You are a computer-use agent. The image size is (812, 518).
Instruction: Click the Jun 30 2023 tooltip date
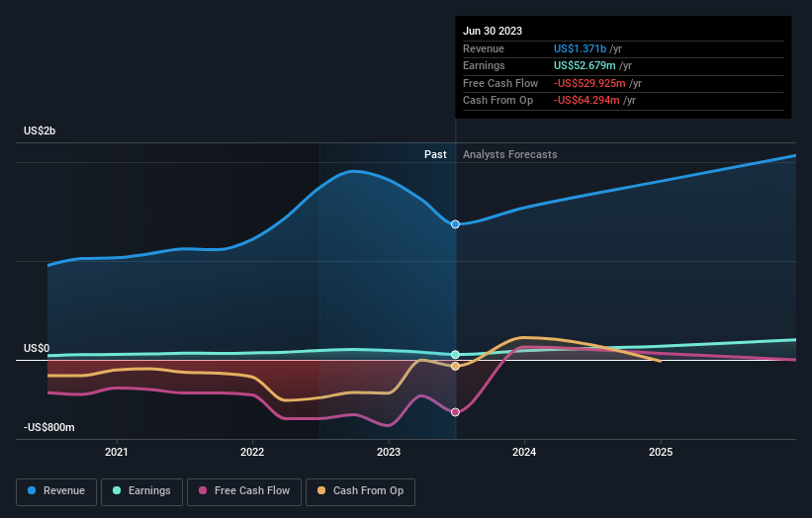[x=493, y=31]
